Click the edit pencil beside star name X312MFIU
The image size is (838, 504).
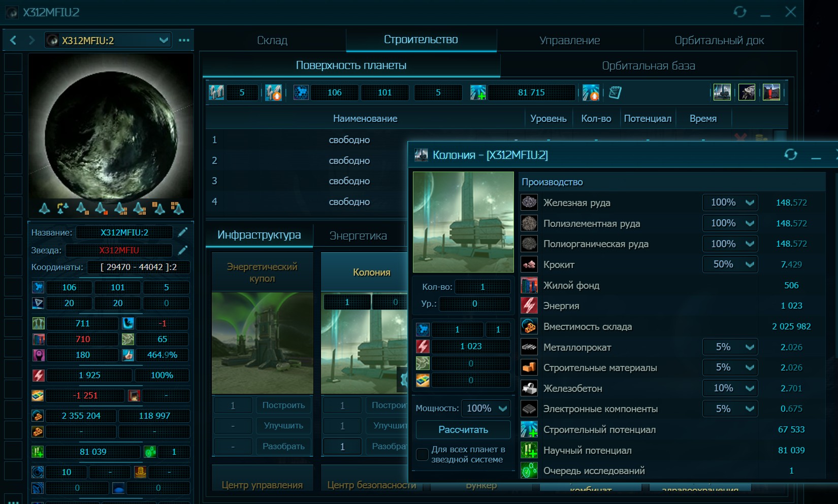[182, 250]
